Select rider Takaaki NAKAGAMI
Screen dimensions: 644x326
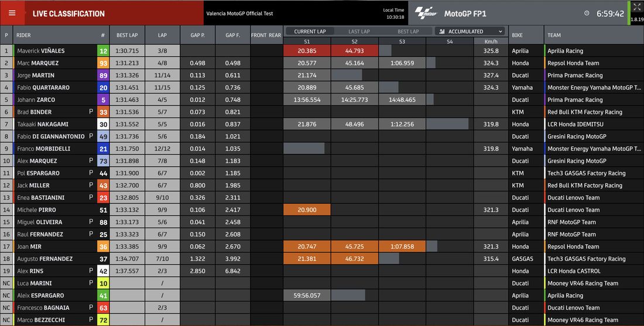[43, 124]
